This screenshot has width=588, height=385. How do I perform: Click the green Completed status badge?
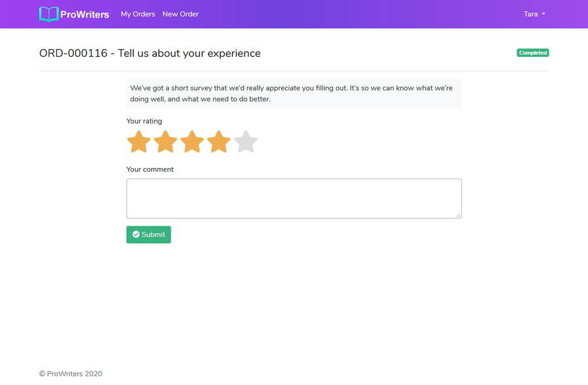click(532, 52)
